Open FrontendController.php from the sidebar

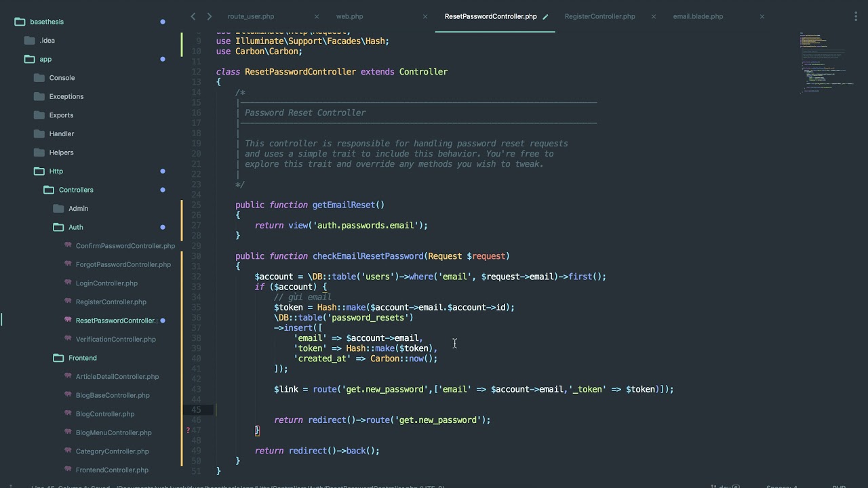click(112, 470)
